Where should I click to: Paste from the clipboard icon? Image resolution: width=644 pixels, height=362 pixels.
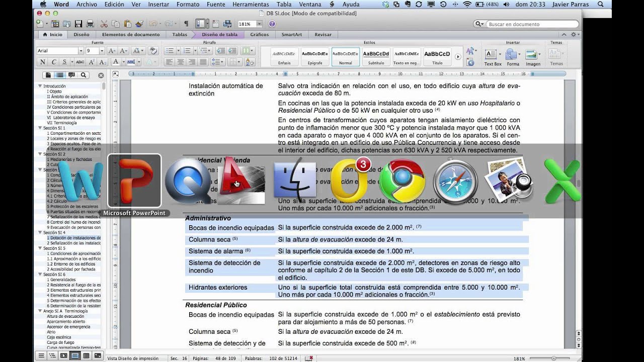pos(128,24)
